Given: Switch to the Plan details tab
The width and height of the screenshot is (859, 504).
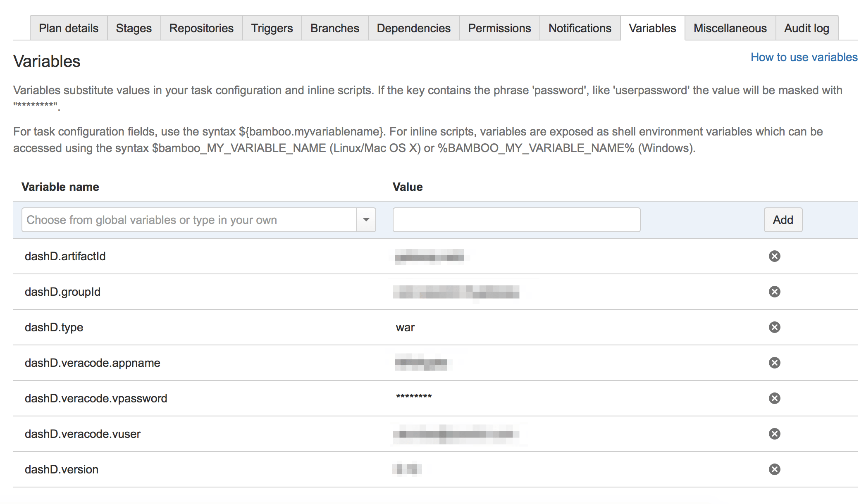Looking at the screenshot, I should pyautogui.click(x=68, y=28).
